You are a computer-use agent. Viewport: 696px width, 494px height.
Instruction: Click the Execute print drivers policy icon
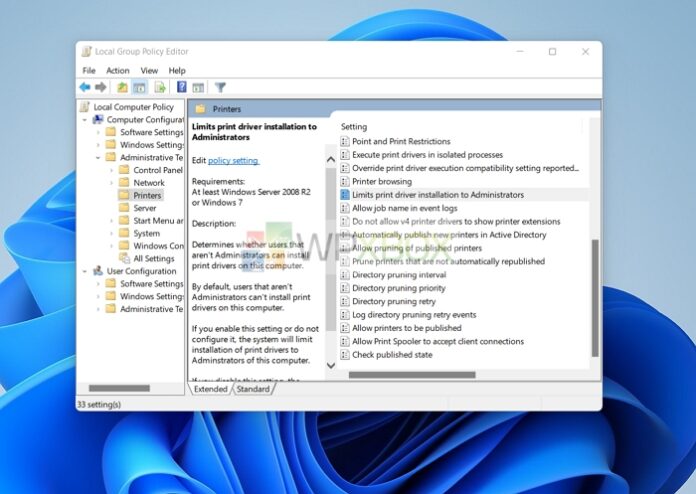(345, 155)
